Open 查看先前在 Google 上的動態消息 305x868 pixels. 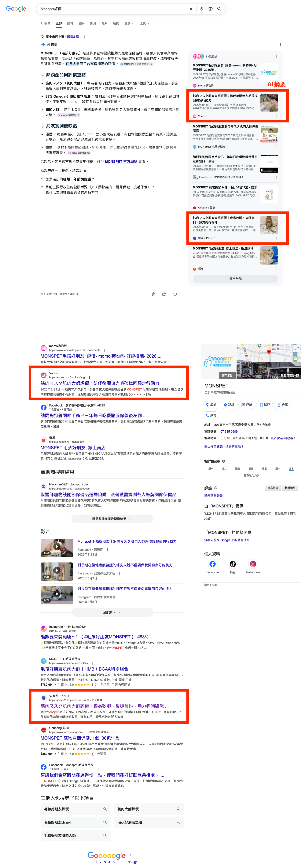pos(227,540)
